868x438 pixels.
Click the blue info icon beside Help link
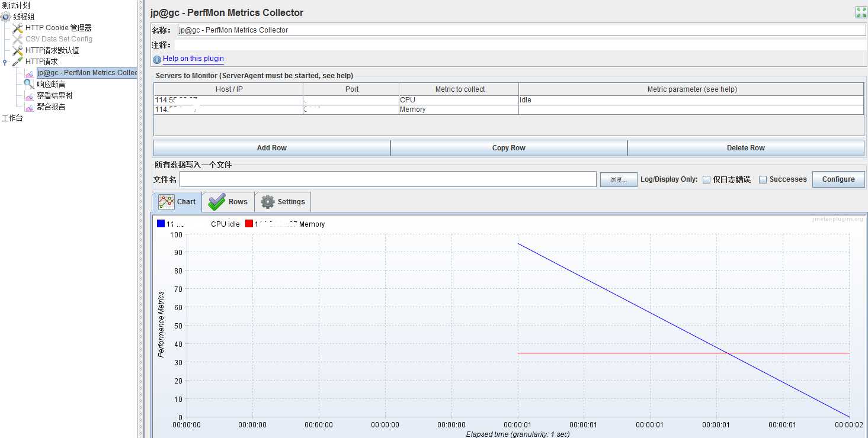coord(157,59)
